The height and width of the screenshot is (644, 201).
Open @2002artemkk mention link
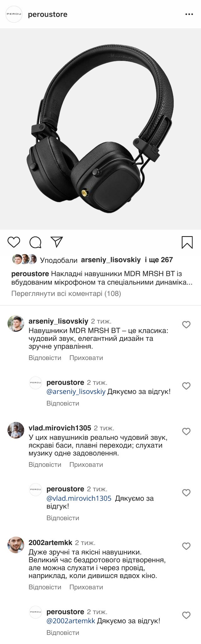(x=71, y=621)
